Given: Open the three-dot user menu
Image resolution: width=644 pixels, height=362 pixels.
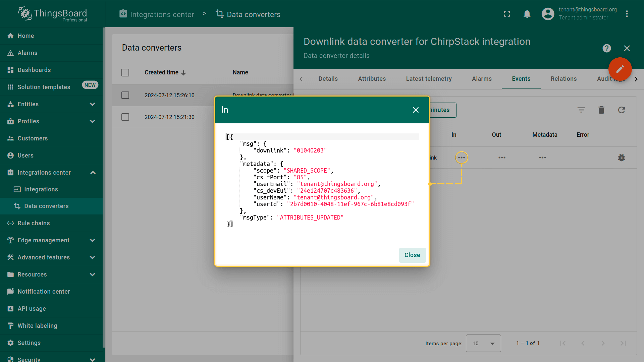Looking at the screenshot, I should [x=627, y=14].
